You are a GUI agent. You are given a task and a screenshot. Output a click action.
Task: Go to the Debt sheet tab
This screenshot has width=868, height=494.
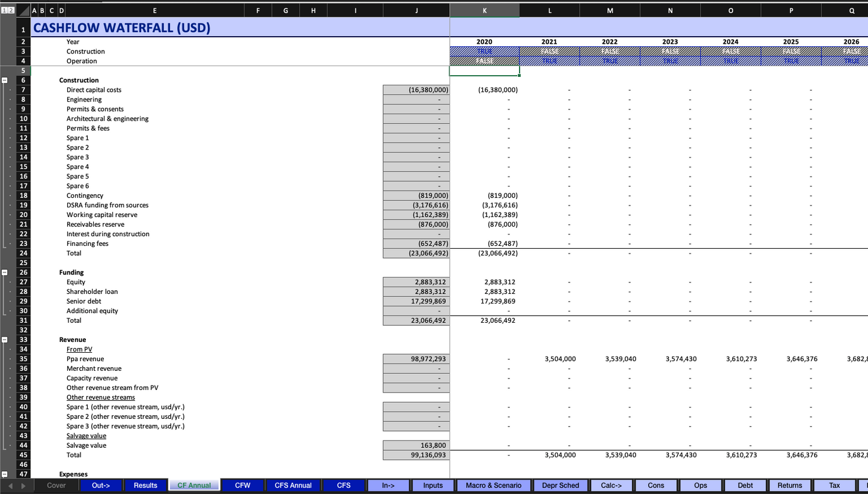tap(745, 486)
